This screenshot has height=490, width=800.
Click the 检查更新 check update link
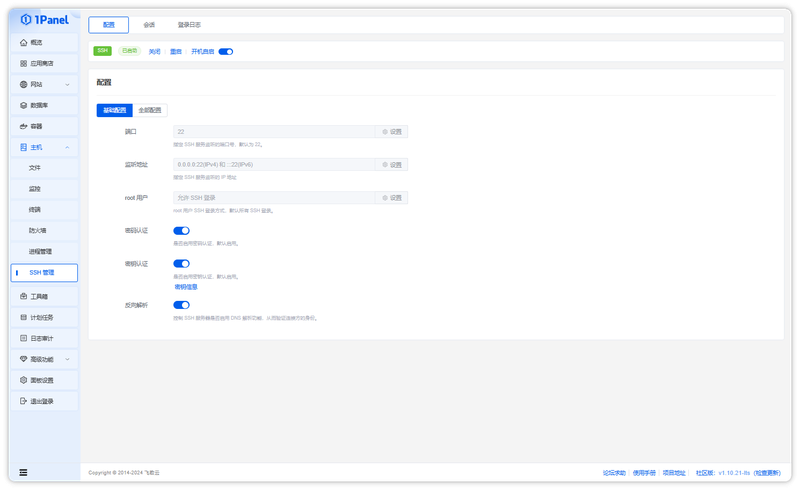coord(767,473)
